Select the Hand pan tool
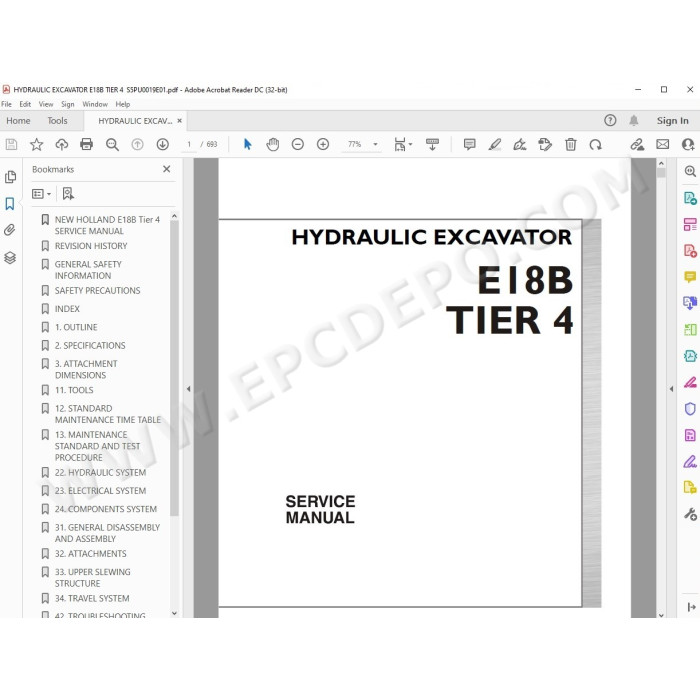700x700 pixels. (x=272, y=144)
